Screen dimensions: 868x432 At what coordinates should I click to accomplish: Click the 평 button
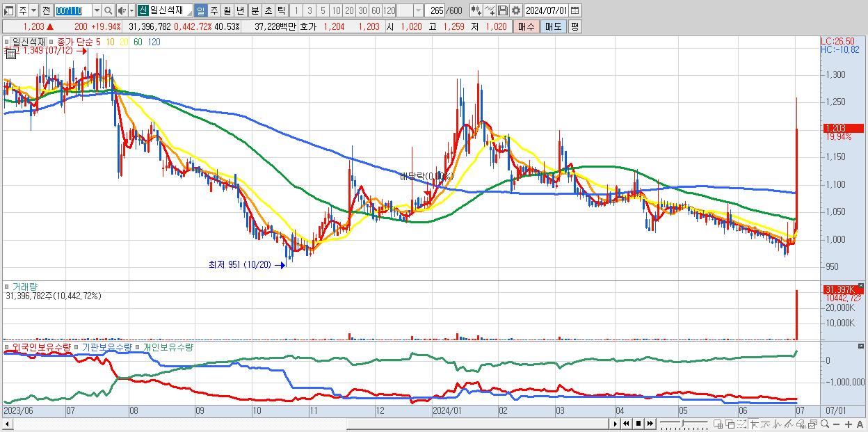point(574,26)
